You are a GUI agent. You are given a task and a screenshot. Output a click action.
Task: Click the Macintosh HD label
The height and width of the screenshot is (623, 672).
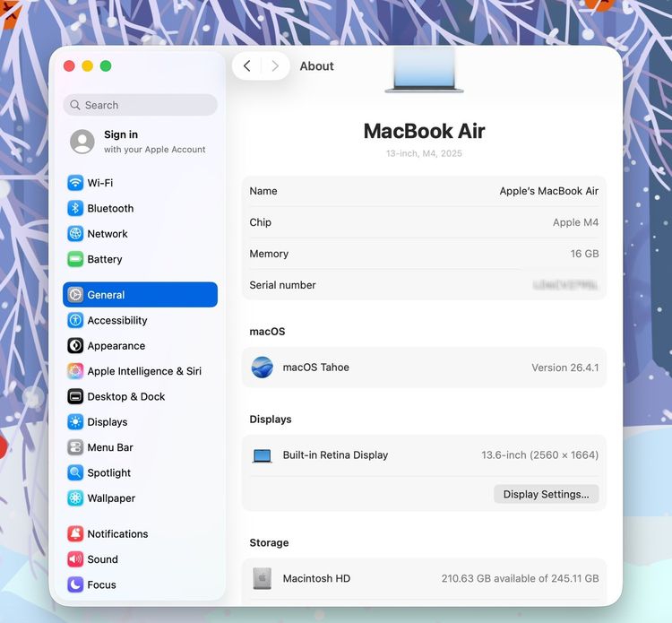316,578
